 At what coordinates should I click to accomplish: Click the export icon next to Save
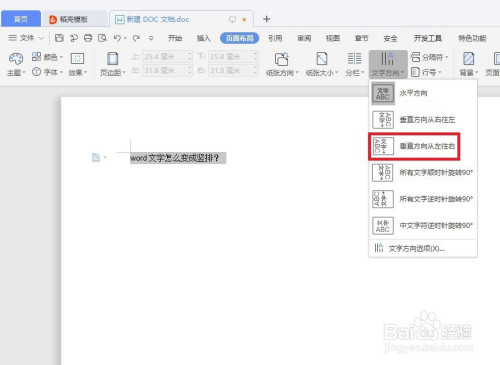[74, 38]
